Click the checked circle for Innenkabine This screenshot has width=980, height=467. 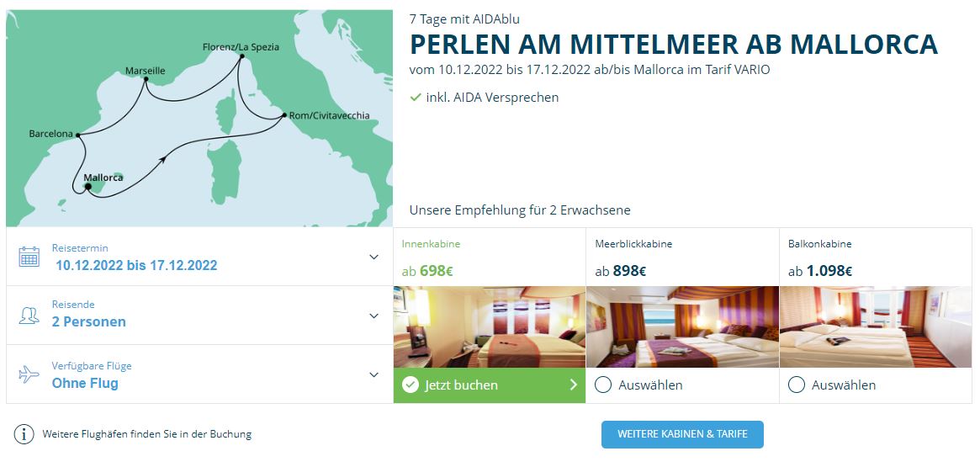pyautogui.click(x=410, y=385)
